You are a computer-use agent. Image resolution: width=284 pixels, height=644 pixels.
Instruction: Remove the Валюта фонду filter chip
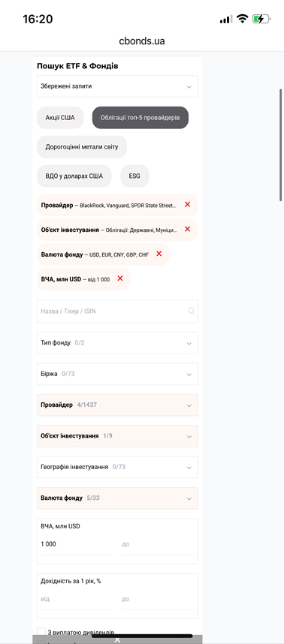click(x=159, y=254)
